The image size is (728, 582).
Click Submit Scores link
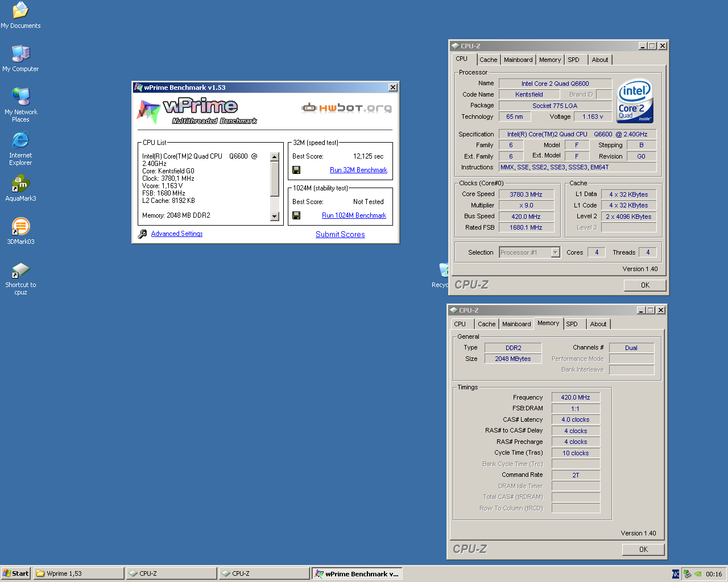tap(340, 234)
